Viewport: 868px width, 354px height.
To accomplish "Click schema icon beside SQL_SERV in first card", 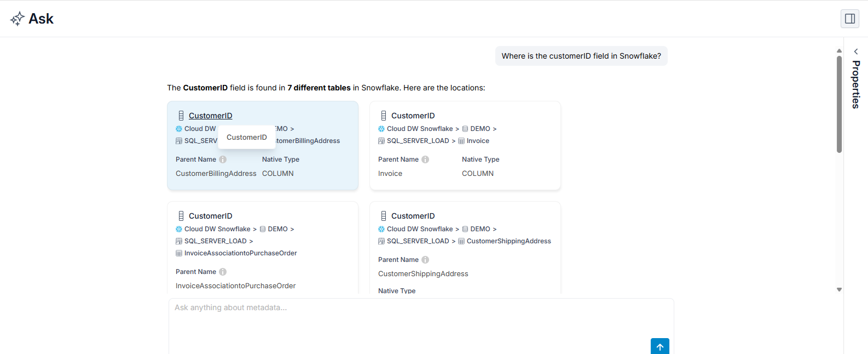I will (x=179, y=141).
